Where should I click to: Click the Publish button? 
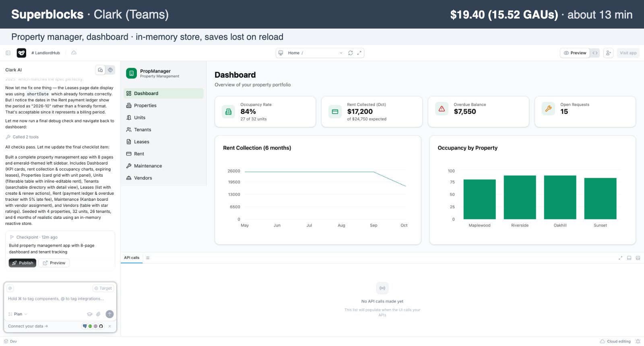(x=23, y=263)
